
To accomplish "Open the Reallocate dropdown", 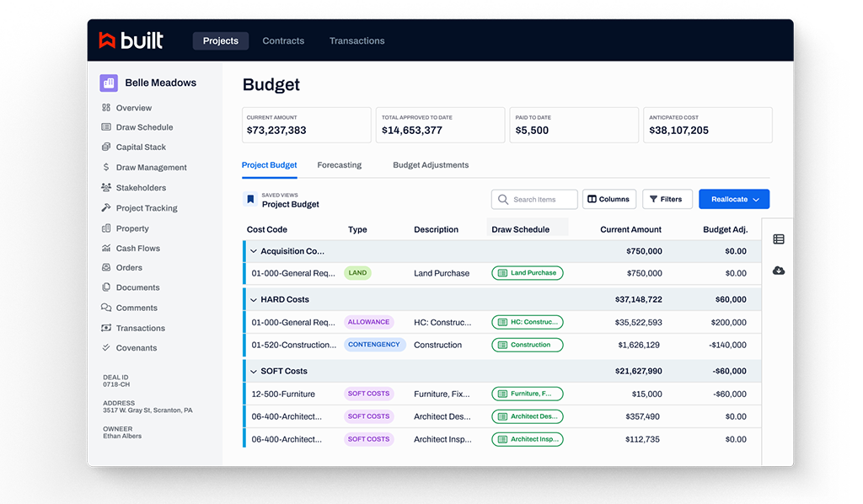I will point(734,200).
